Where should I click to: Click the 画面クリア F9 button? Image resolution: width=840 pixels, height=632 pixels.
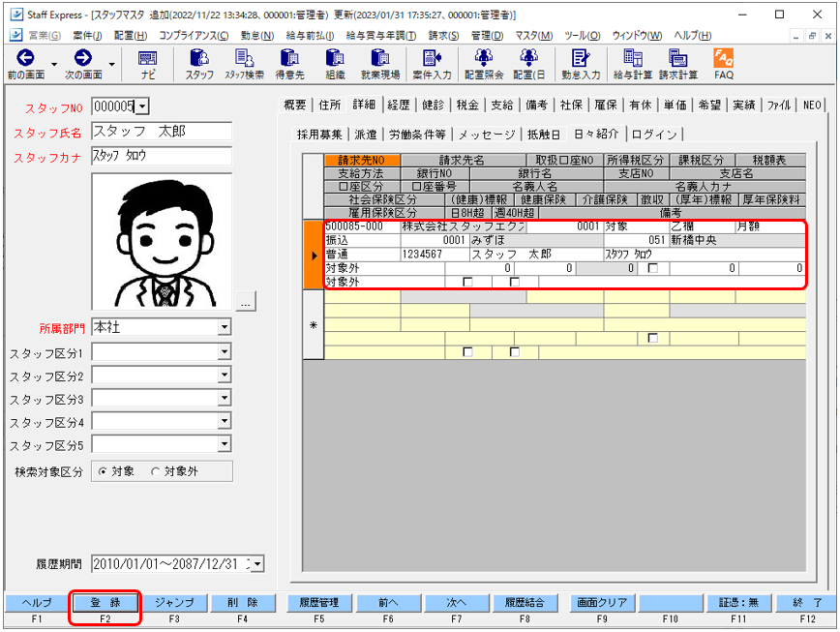coord(602,603)
